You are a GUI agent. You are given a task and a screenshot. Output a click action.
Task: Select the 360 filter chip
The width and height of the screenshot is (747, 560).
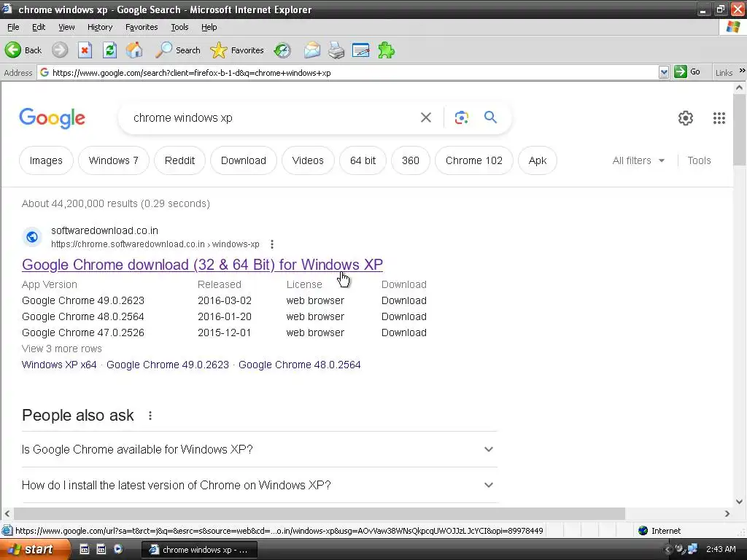[x=410, y=160]
